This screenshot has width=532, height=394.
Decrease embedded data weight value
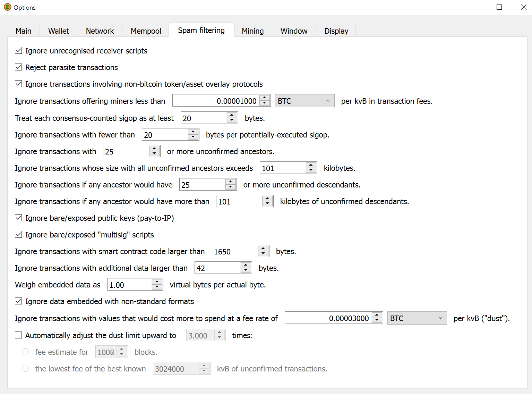[x=157, y=287]
